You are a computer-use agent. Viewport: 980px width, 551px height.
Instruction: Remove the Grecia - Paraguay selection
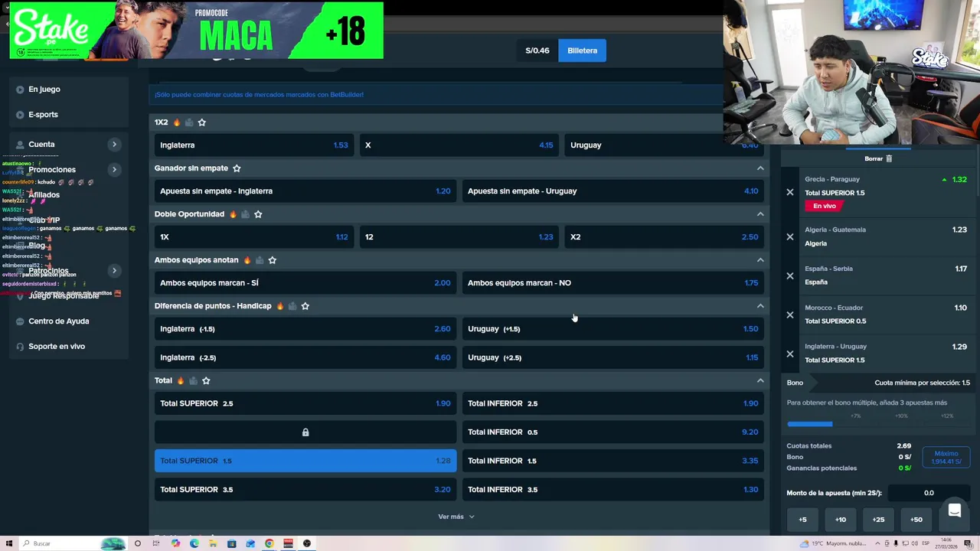coord(790,192)
